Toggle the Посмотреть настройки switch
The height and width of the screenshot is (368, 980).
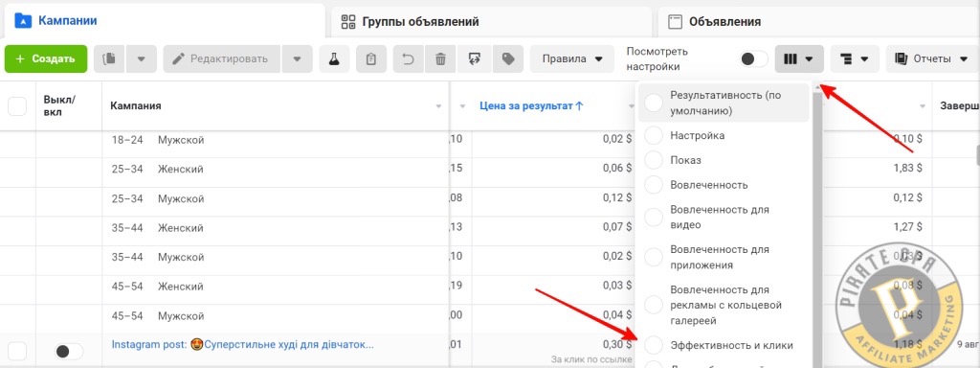tap(754, 58)
